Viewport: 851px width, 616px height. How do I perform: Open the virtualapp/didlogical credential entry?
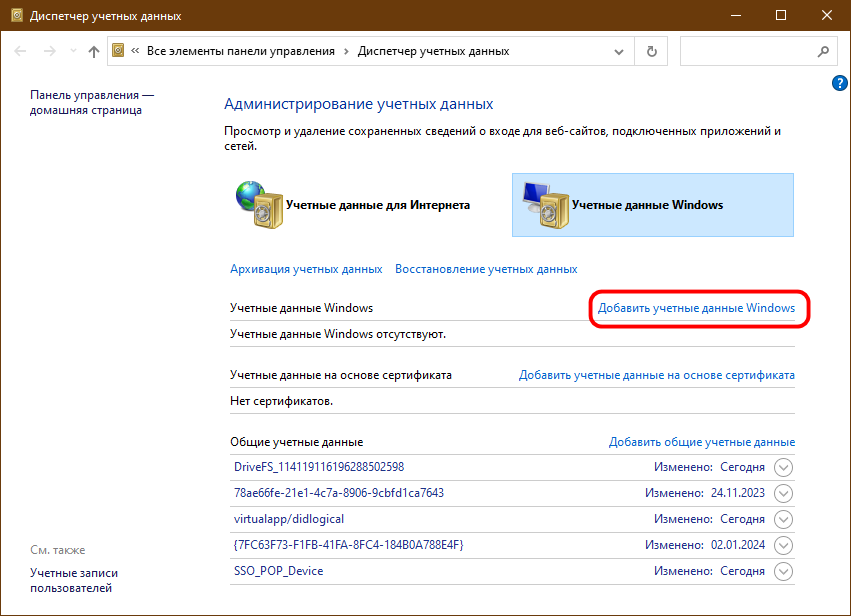[289, 519]
